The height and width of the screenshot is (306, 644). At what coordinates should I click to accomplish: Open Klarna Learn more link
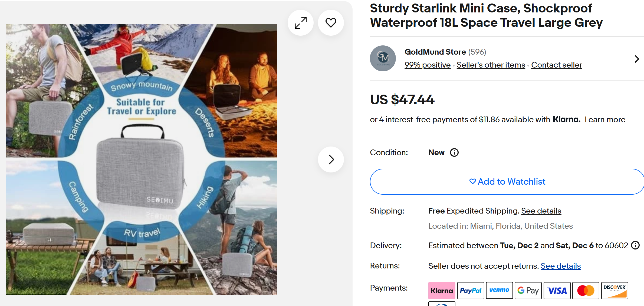pos(605,119)
